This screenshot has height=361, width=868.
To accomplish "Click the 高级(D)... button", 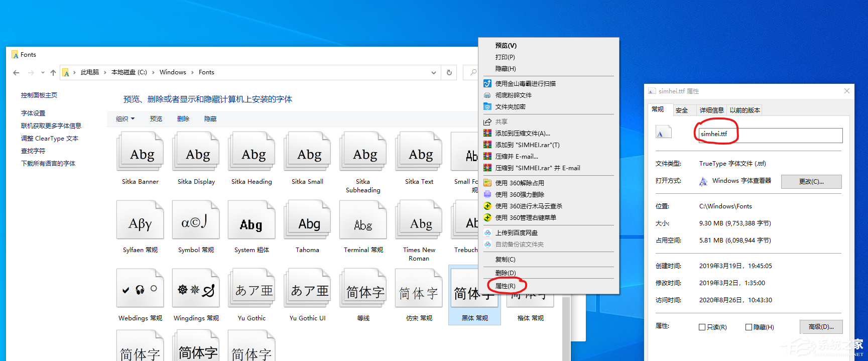I will [821, 327].
